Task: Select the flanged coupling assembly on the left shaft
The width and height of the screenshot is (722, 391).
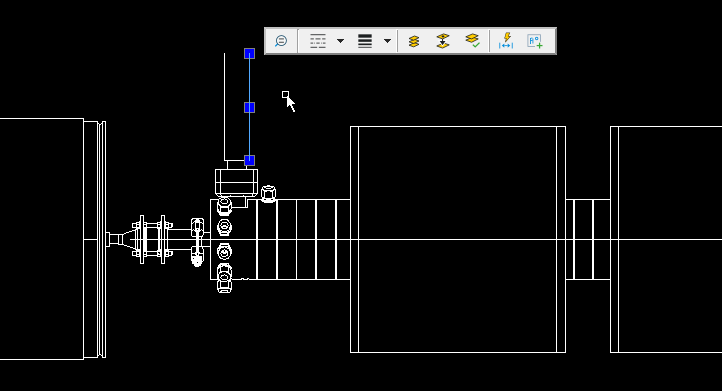Action: [153, 239]
